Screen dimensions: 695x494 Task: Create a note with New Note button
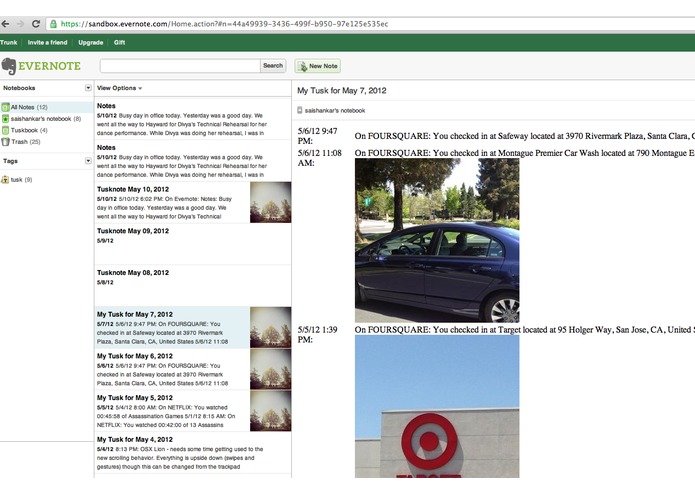tap(318, 66)
